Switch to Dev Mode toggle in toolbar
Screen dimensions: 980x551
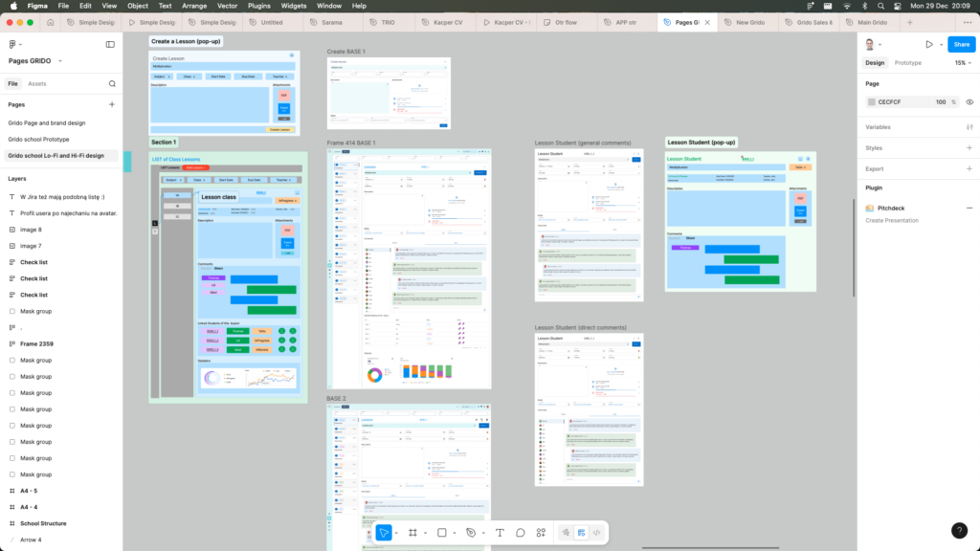point(597,533)
